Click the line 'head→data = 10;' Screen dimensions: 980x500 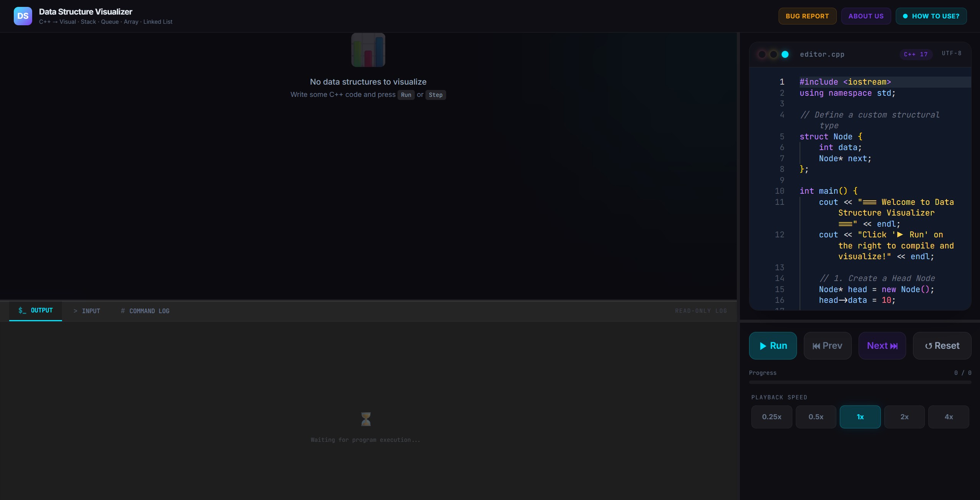click(857, 300)
